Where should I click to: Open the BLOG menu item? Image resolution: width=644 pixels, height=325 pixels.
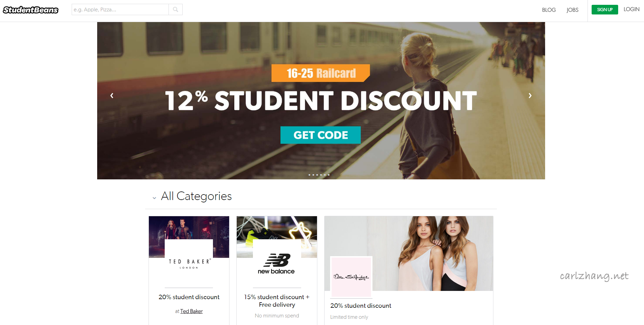tap(549, 10)
